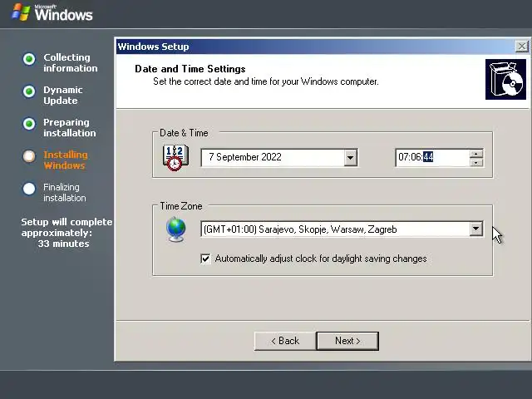
Task: Expand the Time Zone dropdown arrow
Action: click(x=476, y=229)
